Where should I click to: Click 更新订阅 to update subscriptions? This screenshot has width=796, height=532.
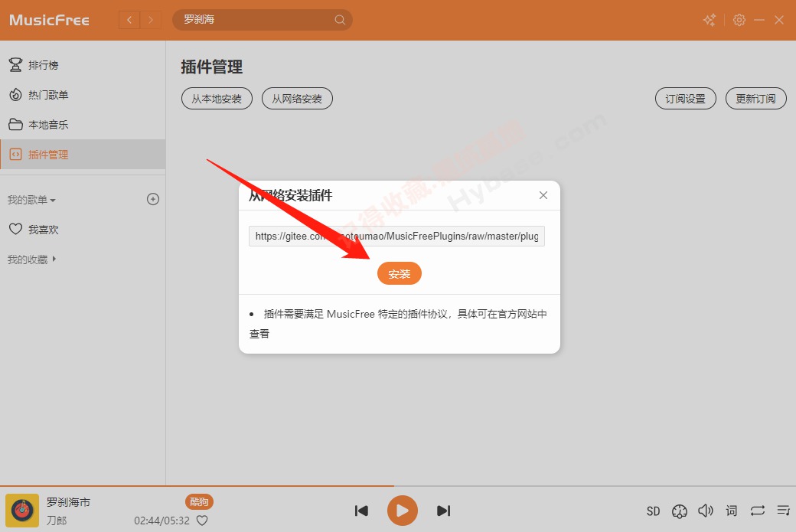tap(756, 99)
